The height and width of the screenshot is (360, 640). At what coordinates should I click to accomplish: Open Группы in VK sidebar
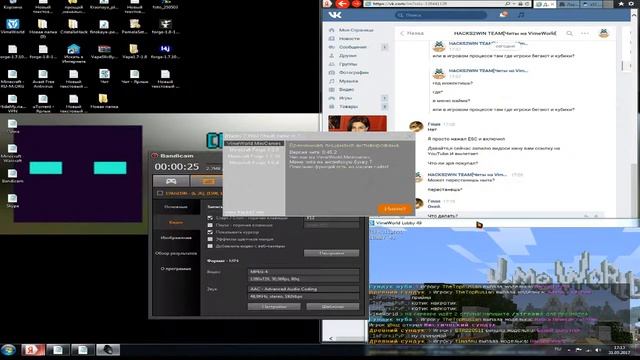coord(348,64)
